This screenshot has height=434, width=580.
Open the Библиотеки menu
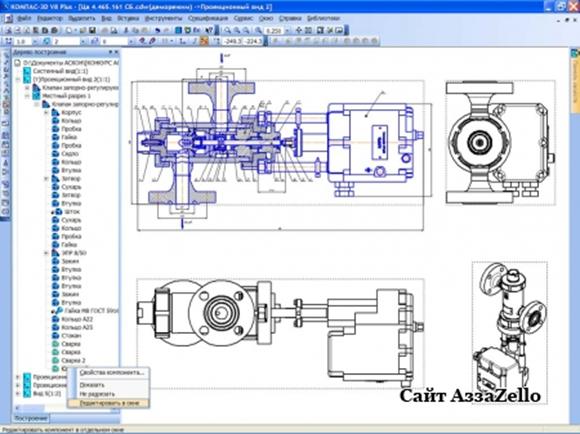tap(323, 18)
